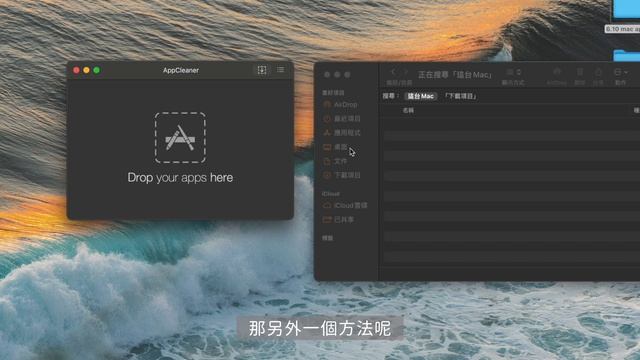Image resolution: width=640 pixels, height=360 pixels.
Task: Click the iCloud sidebar section header
Action: tap(331, 193)
